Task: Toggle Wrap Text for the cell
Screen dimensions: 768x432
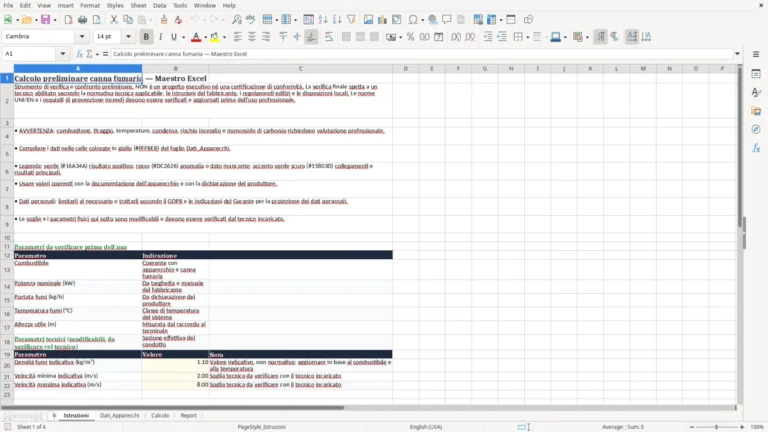Action: point(329,37)
